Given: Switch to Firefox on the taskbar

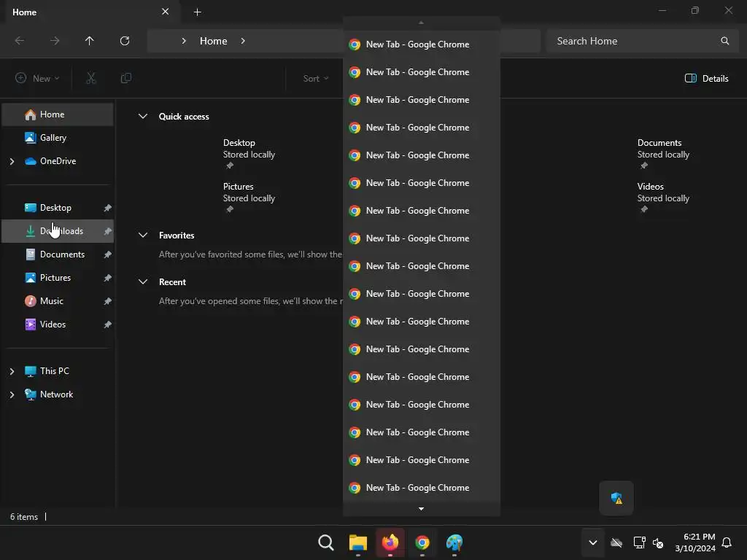Looking at the screenshot, I should [390, 542].
